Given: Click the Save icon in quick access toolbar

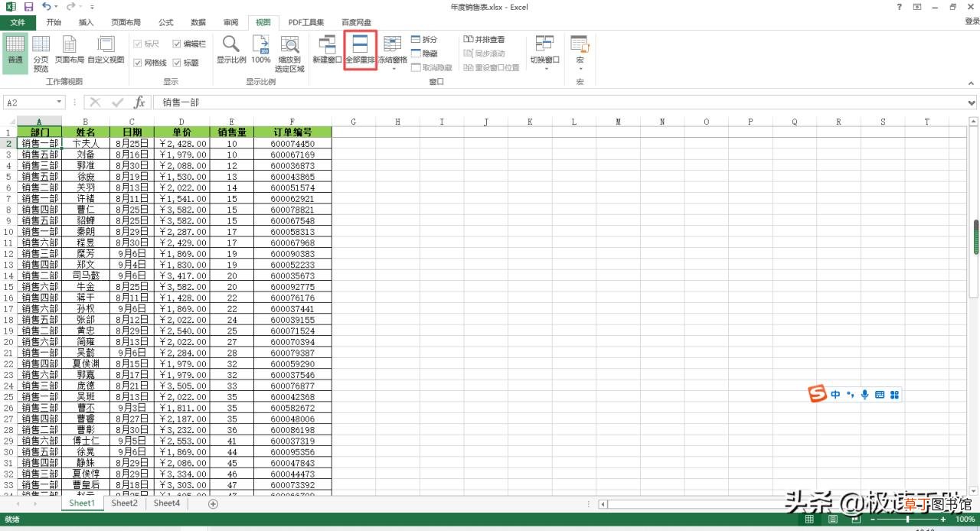Looking at the screenshot, I should [29, 7].
